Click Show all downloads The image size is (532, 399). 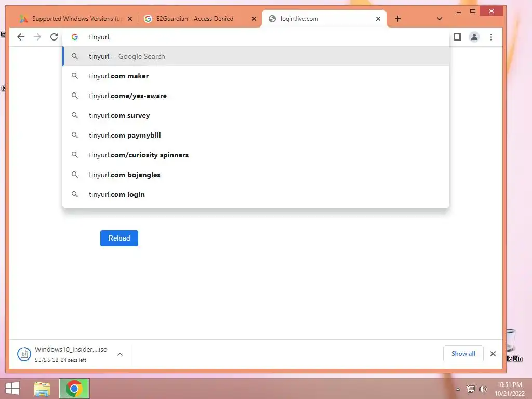click(463, 354)
